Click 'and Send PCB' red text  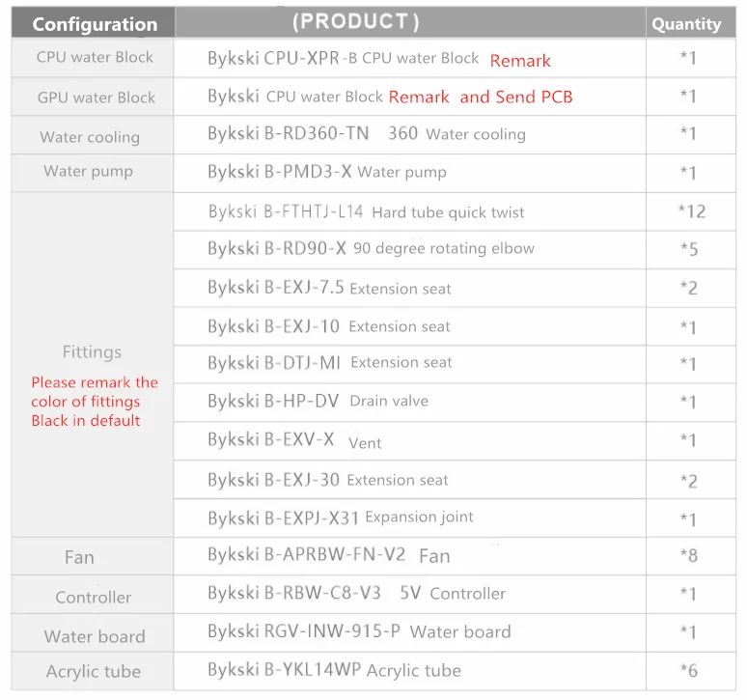[x=516, y=97]
